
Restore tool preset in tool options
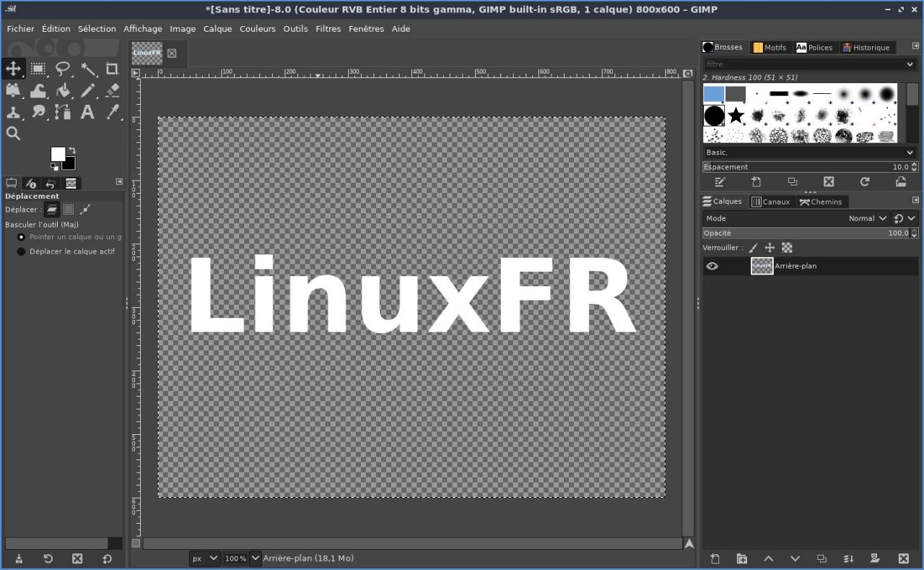(48, 558)
